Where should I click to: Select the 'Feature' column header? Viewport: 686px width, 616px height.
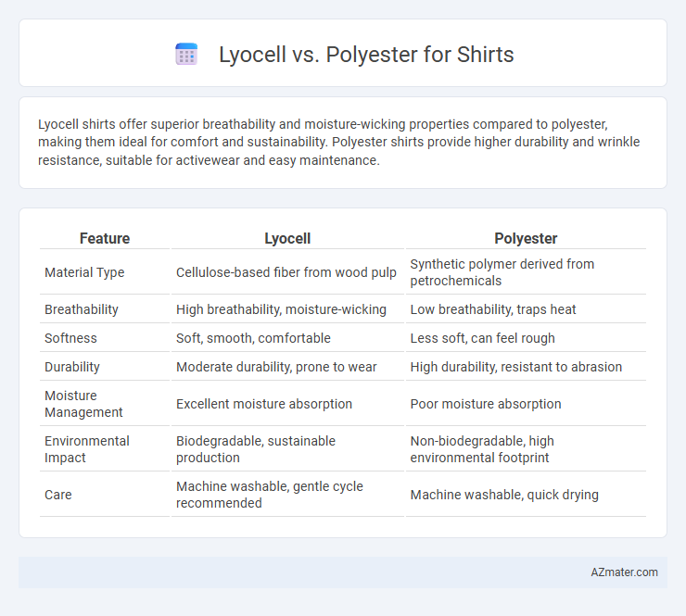(x=105, y=238)
